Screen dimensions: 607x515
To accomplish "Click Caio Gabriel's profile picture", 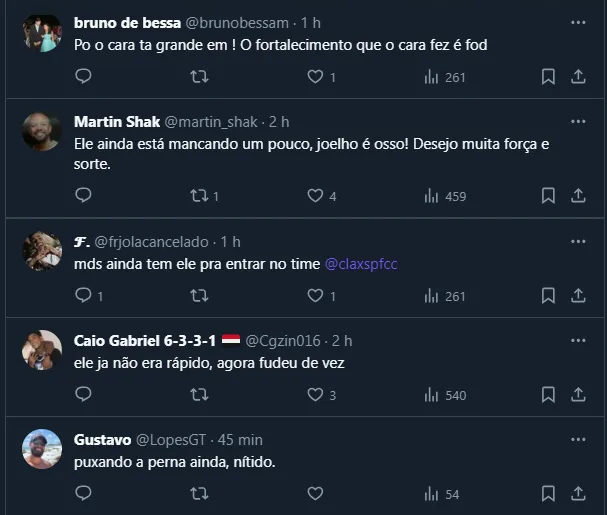I will point(41,350).
